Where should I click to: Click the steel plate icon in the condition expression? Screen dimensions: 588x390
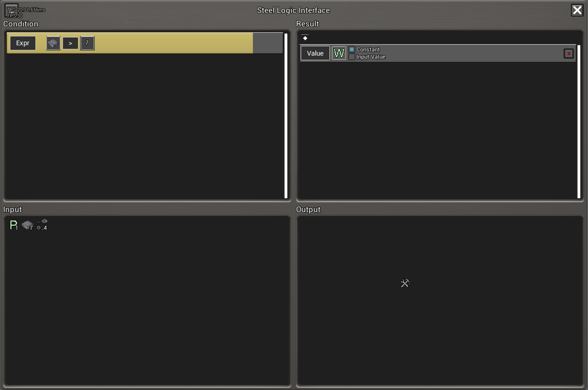(x=53, y=43)
